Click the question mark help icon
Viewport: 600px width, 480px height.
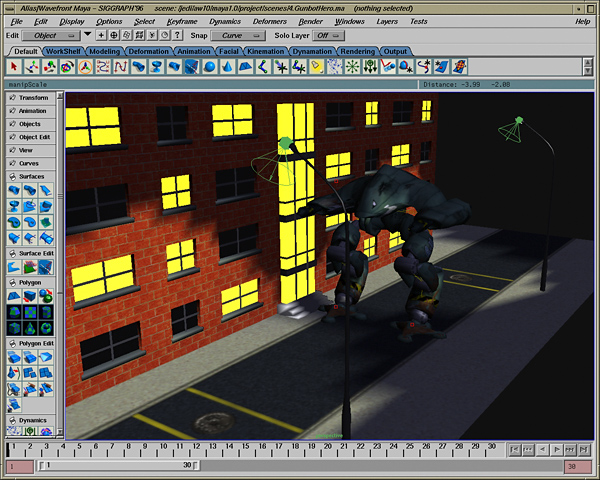(177, 36)
